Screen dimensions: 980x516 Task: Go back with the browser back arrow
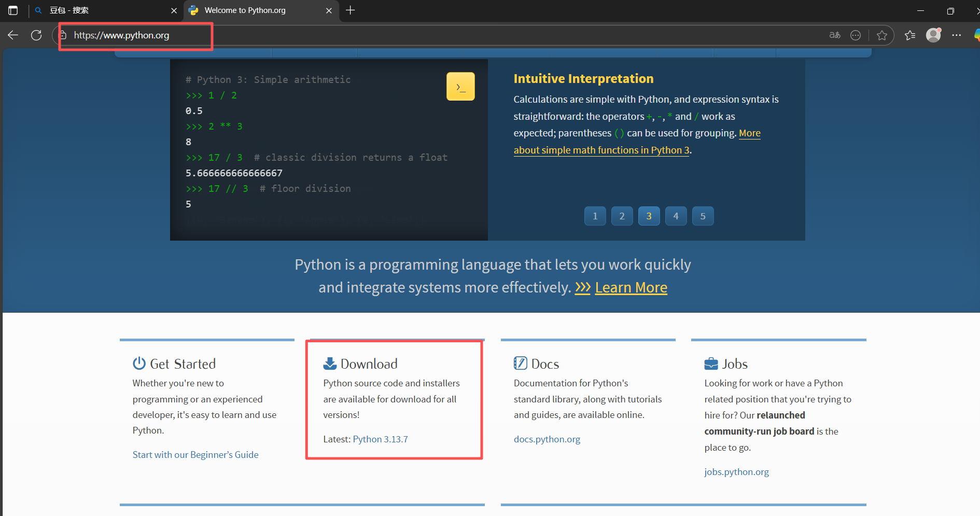(13, 35)
